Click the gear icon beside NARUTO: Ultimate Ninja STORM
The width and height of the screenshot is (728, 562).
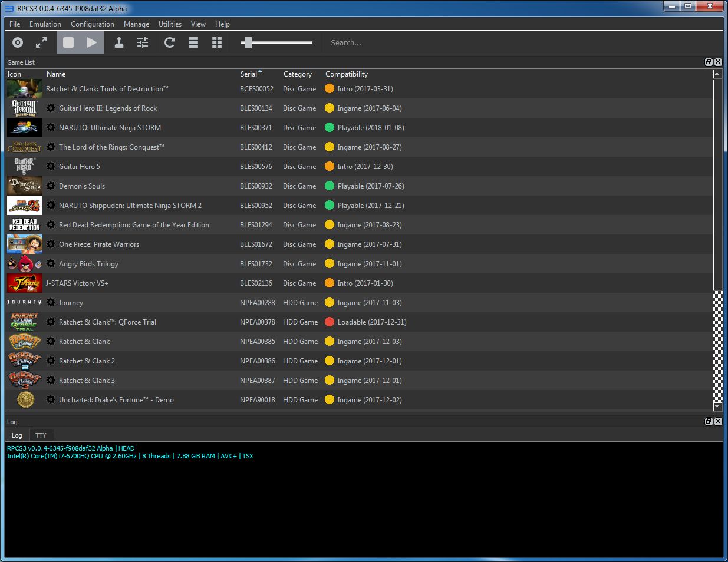tap(51, 128)
